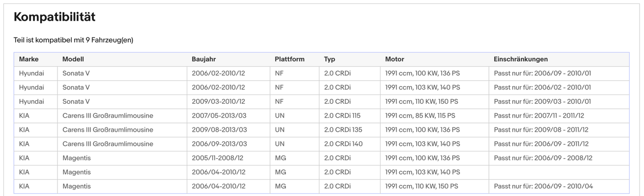Click the 2.0 CRDi 135 type cell
Screen dimensions: 644x196
point(343,130)
